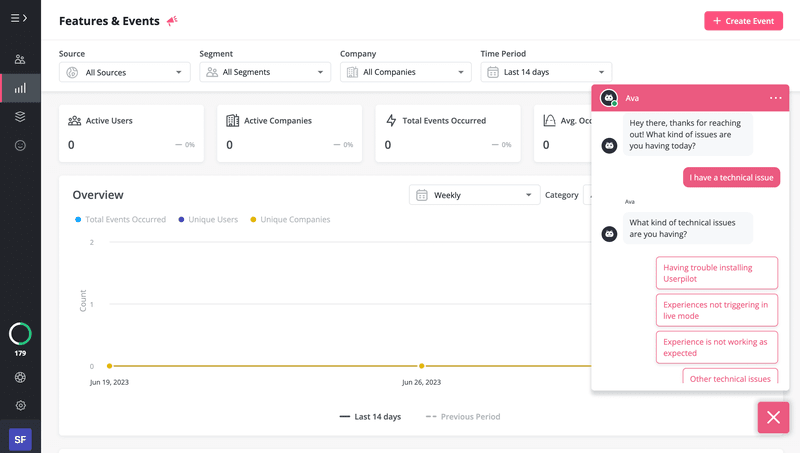Expand the All Sources dropdown
Screen dimensions: 800x453
pyautogui.click(x=125, y=72)
